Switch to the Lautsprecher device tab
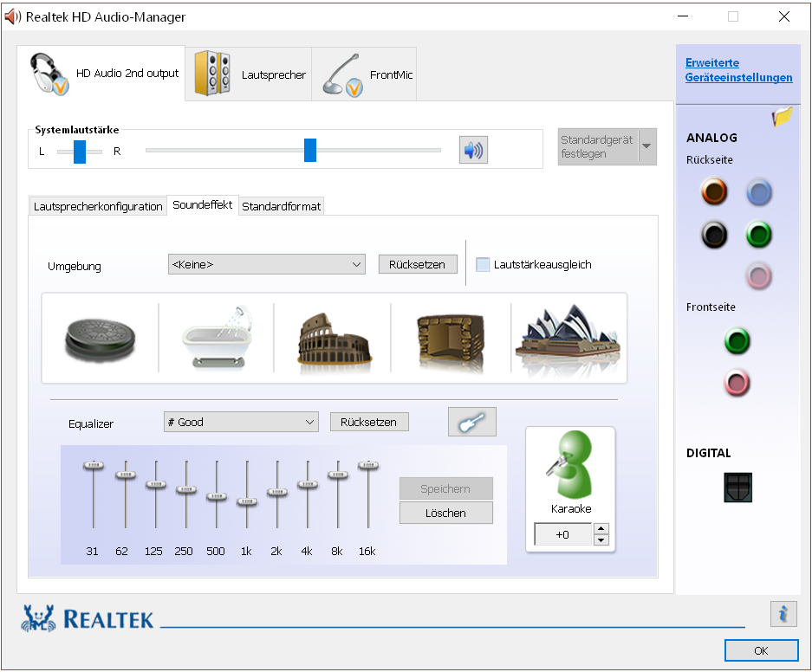This screenshot has width=812, height=672. 249,74
